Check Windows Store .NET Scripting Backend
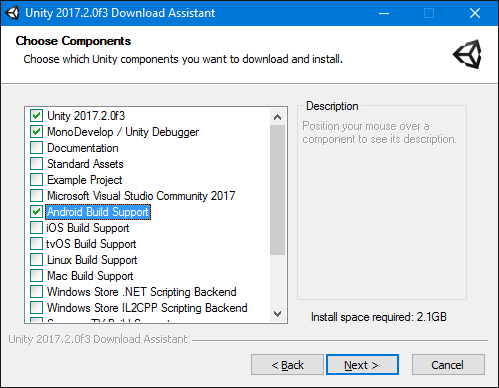 36,292
